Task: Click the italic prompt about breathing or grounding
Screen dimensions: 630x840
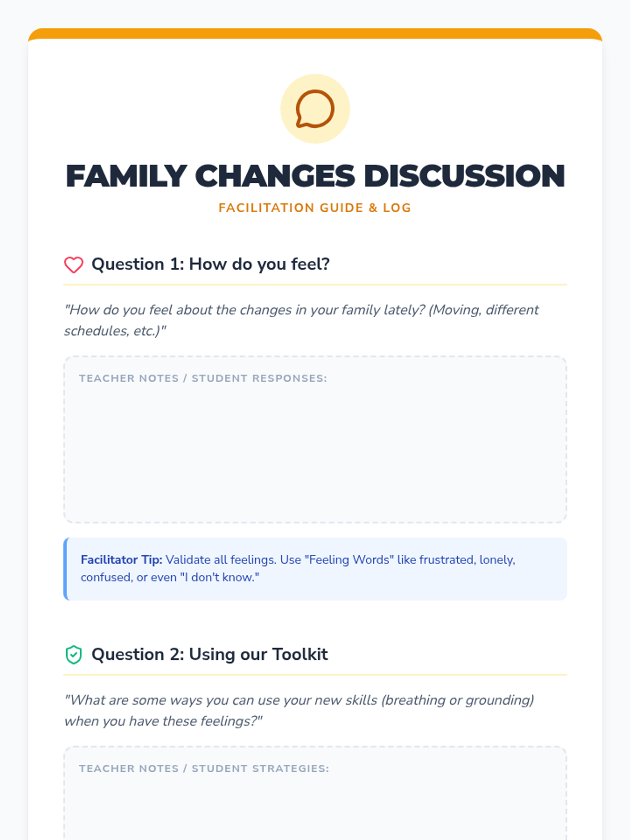Action: pyautogui.click(x=299, y=710)
